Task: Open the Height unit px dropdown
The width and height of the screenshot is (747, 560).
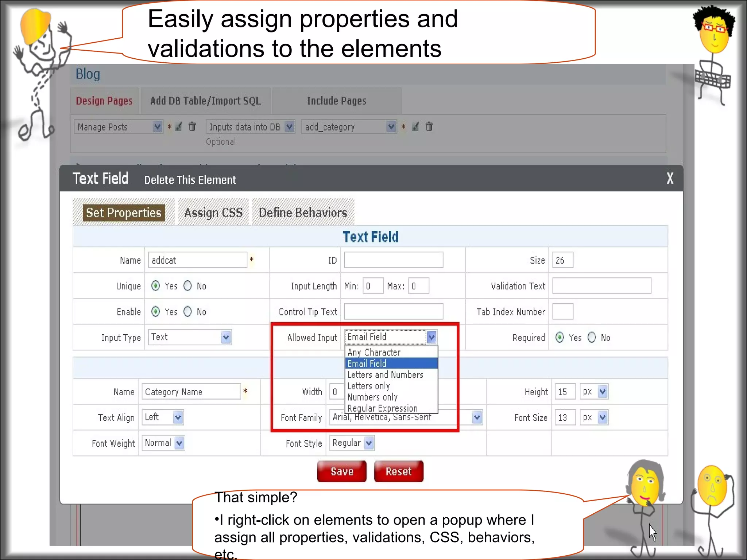Action: (594, 392)
